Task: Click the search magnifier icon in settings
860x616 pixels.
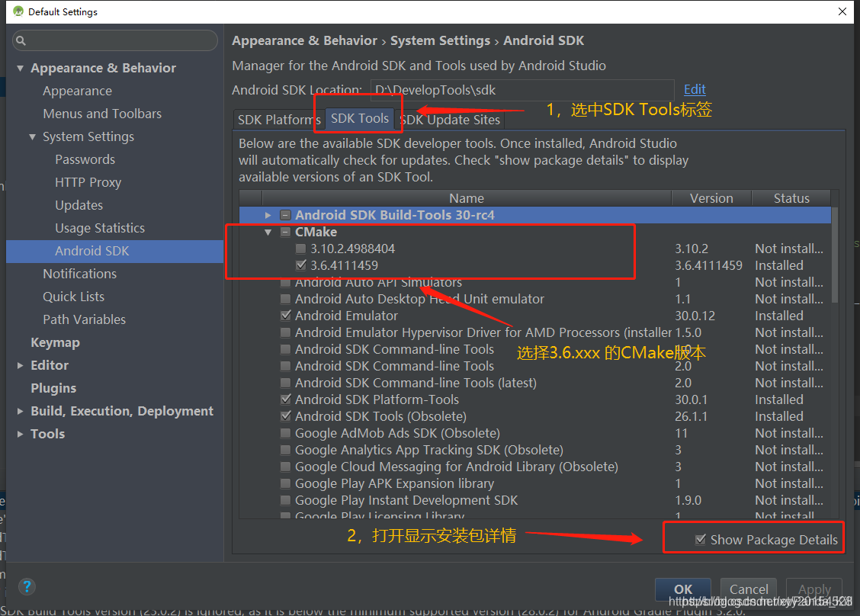Action: (21, 40)
